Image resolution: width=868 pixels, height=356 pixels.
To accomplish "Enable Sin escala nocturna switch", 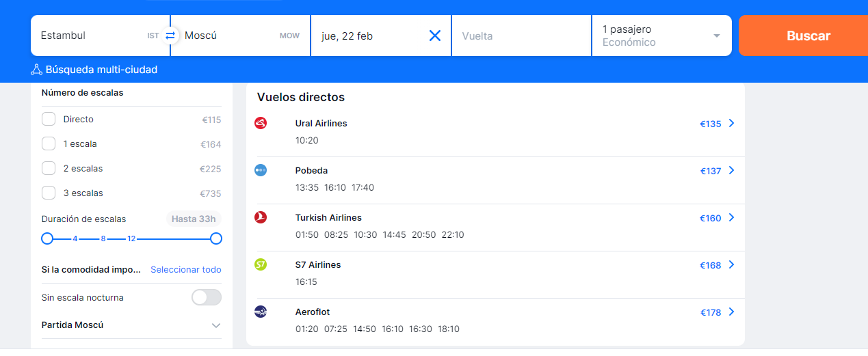I will (207, 298).
